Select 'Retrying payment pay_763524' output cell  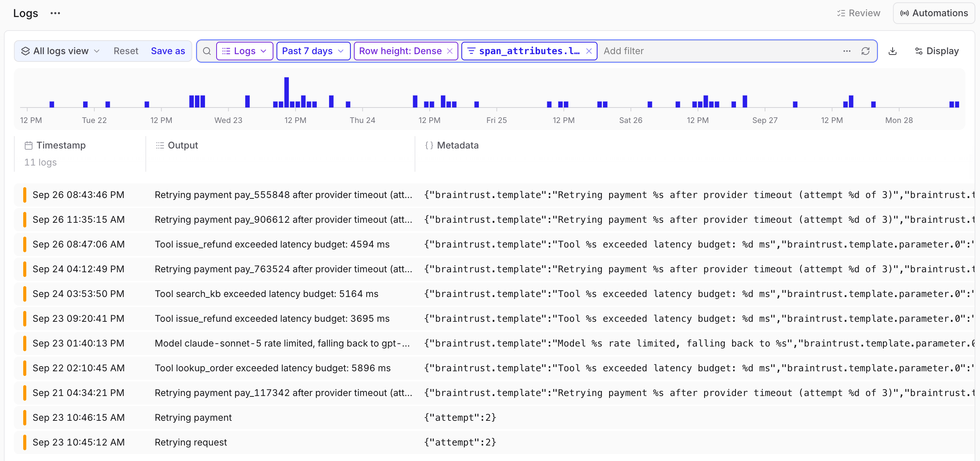(x=283, y=269)
